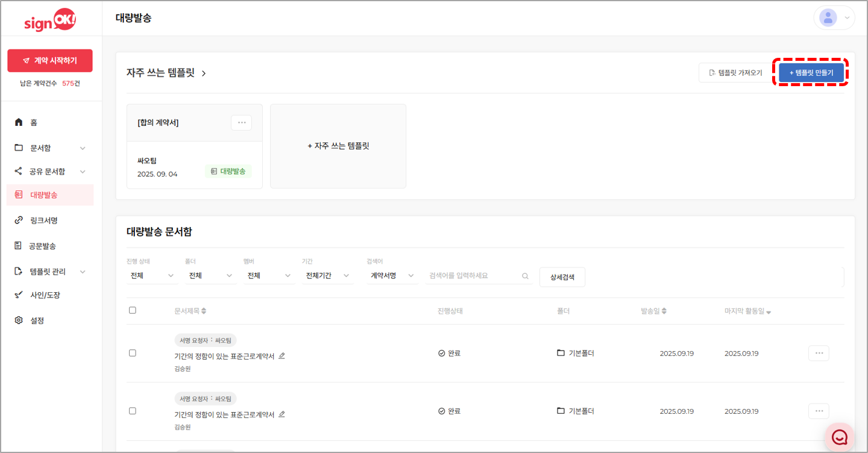Open 사인/도장 sidebar menu

pyautogui.click(x=45, y=295)
